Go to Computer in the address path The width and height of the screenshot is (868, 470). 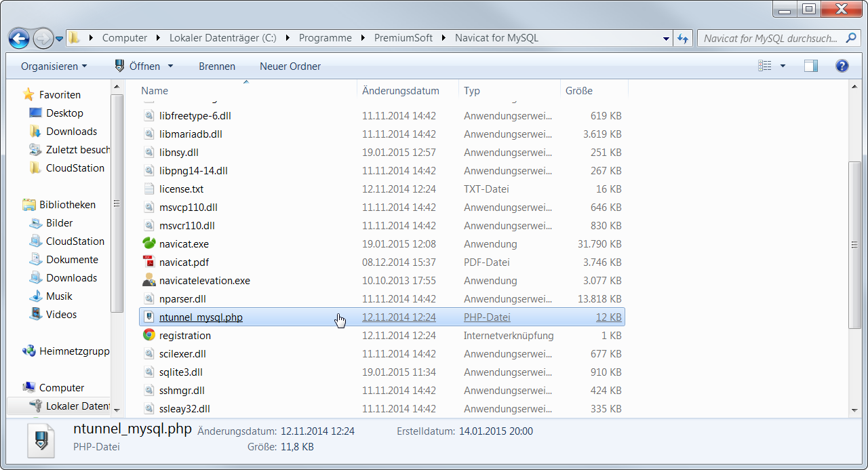point(125,38)
